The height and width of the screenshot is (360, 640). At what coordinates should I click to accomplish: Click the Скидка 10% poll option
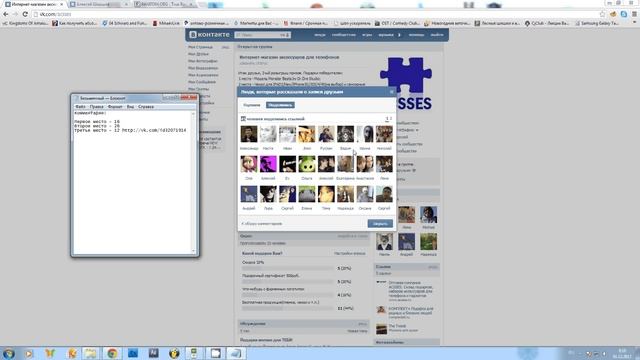[253, 262]
